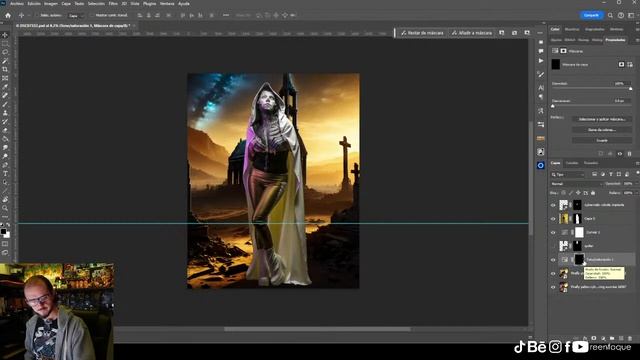Switch to the Canales tab
The image size is (640, 360).
pyautogui.click(x=572, y=163)
